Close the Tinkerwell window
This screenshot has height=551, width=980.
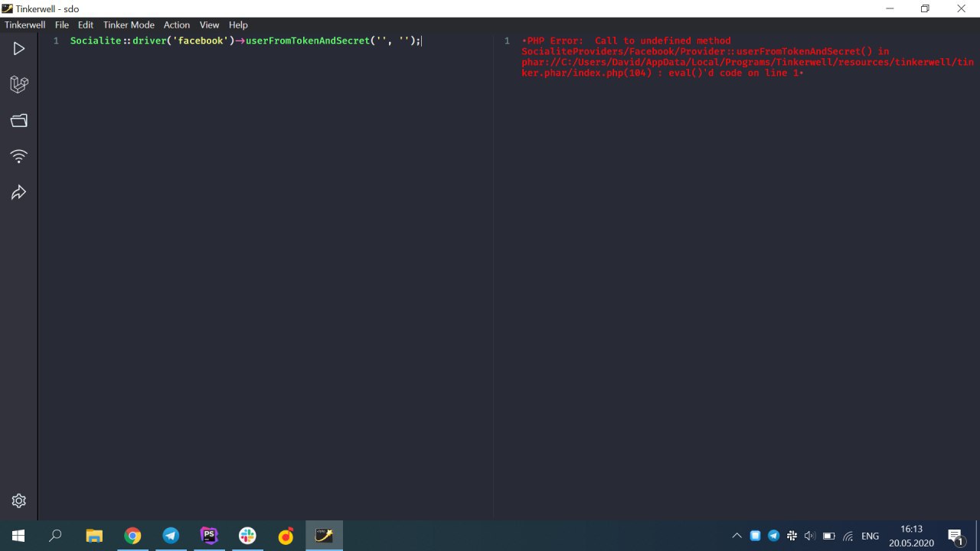961,8
